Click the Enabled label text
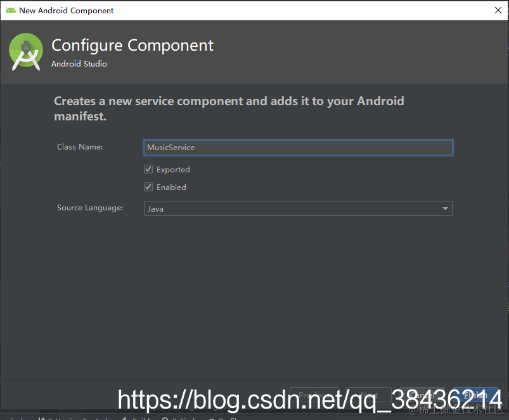Viewport: 509px width, 420px height. pos(171,187)
